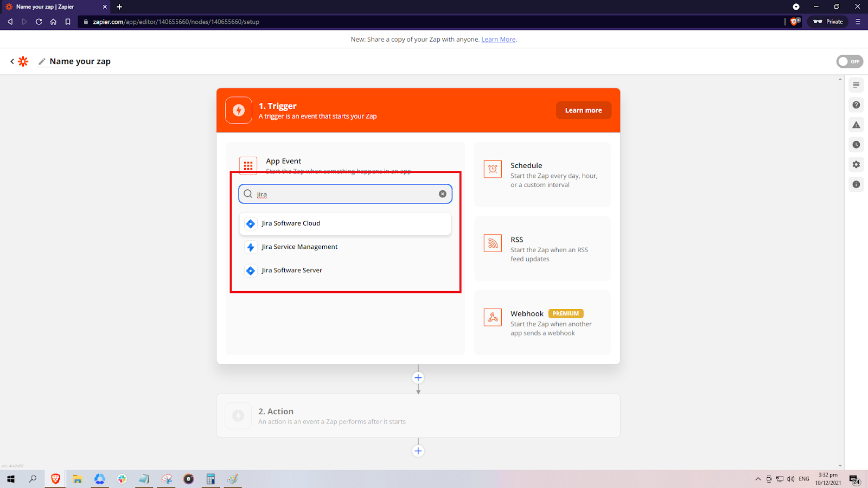Show hidden system tray icons
This screenshot has width=868, height=488.
pyautogui.click(x=758, y=479)
